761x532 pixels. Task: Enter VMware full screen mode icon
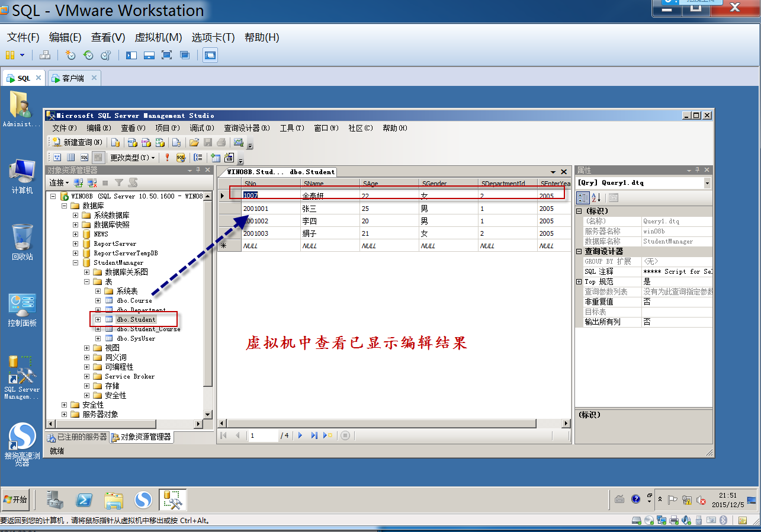[167, 55]
